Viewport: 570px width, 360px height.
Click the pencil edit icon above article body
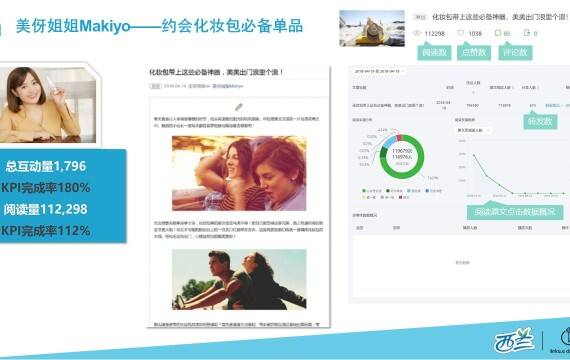pyautogui.click(x=238, y=107)
